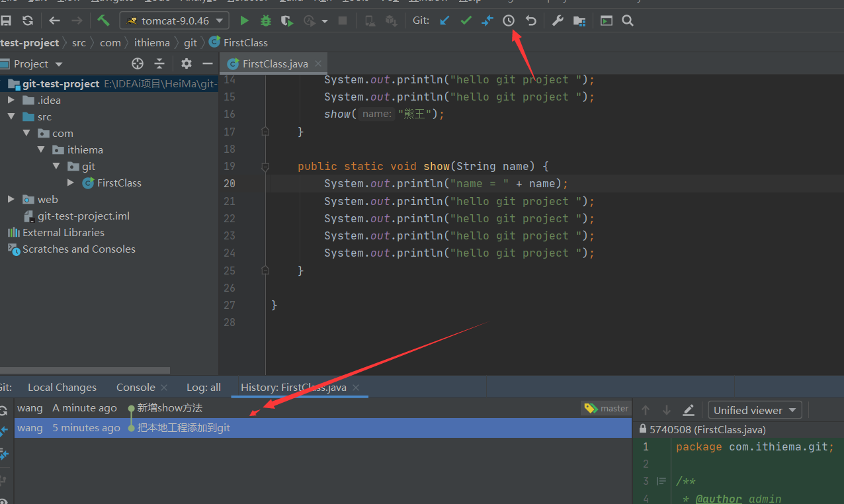The image size is (844, 504).
Task: Collapse the ithiema package arrow
Action: point(42,149)
